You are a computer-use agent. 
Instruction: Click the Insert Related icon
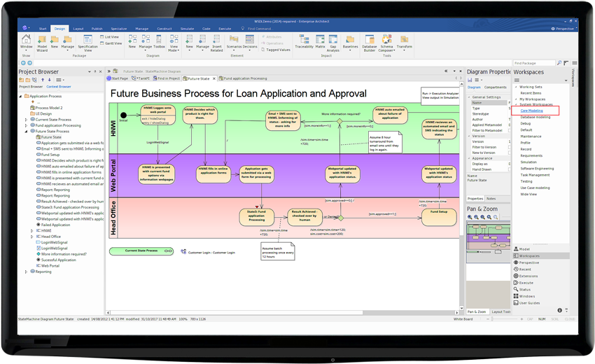216,43
